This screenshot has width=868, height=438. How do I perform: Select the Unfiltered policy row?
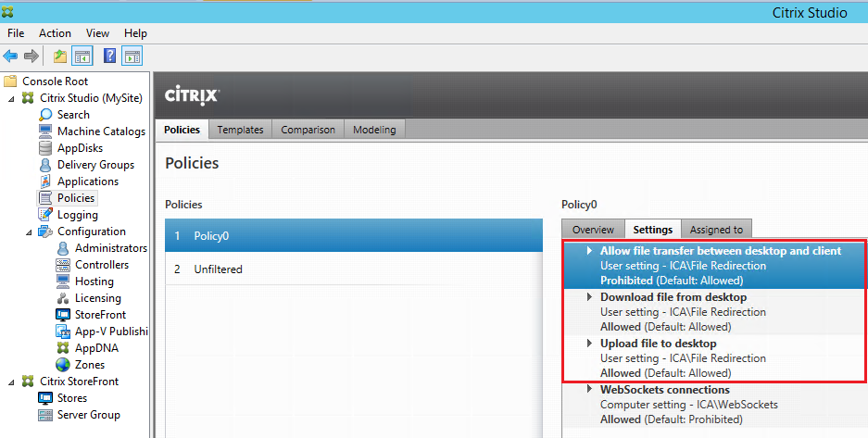[354, 269]
